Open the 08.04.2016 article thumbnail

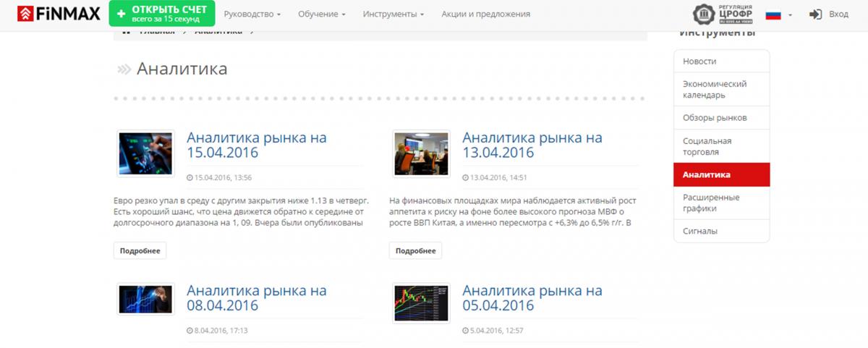click(145, 299)
